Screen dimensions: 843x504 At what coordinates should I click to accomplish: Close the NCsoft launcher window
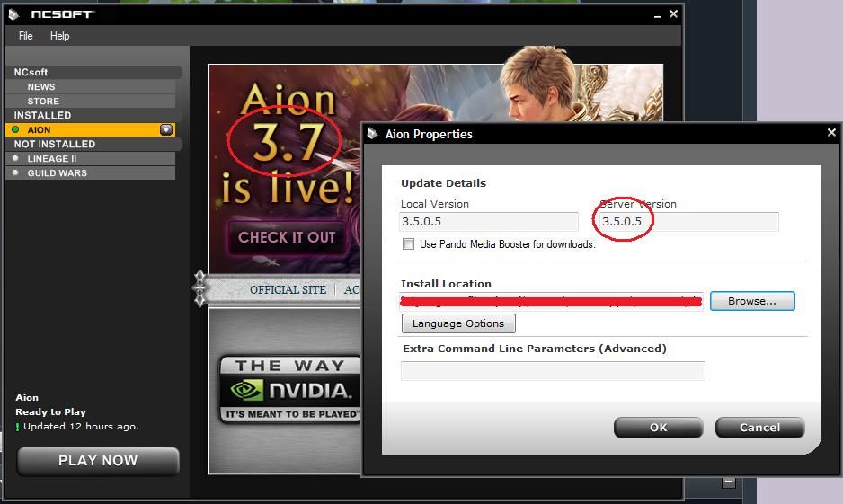pyautogui.click(x=673, y=14)
